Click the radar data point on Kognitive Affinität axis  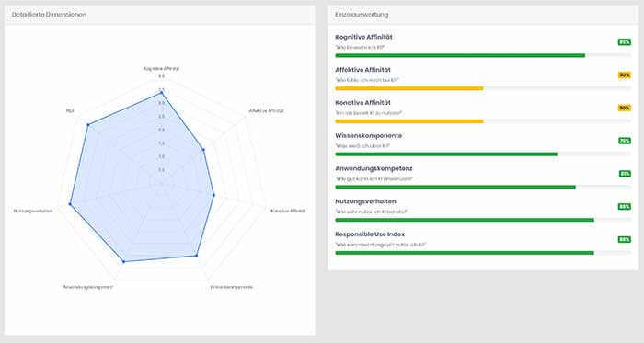pos(161,94)
